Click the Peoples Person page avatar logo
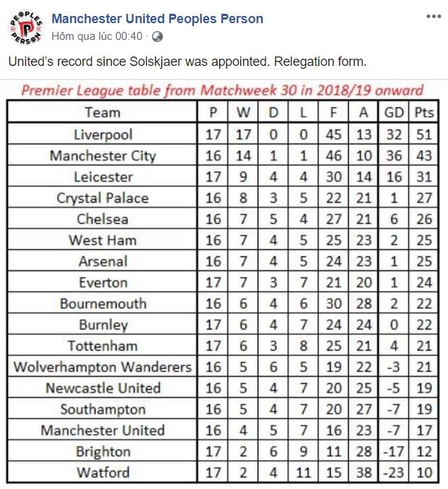This screenshot has width=448, height=489. pos(27,26)
